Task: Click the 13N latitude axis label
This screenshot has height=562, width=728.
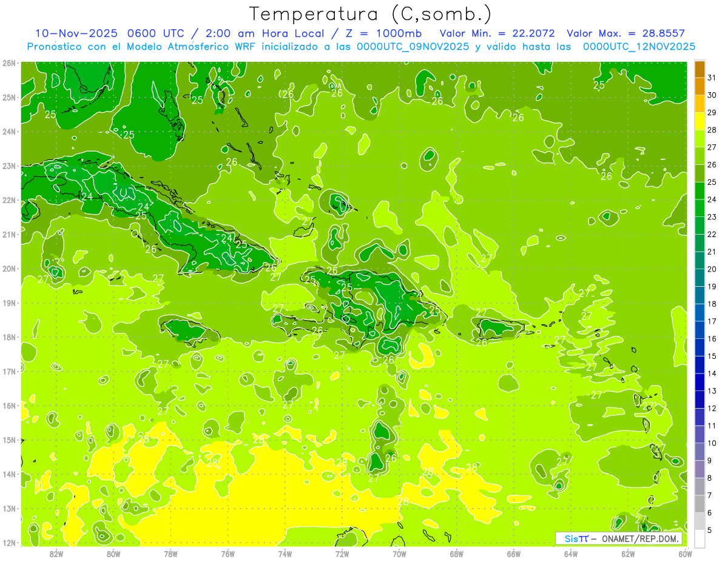Action: pyautogui.click(x=8, y=509)
